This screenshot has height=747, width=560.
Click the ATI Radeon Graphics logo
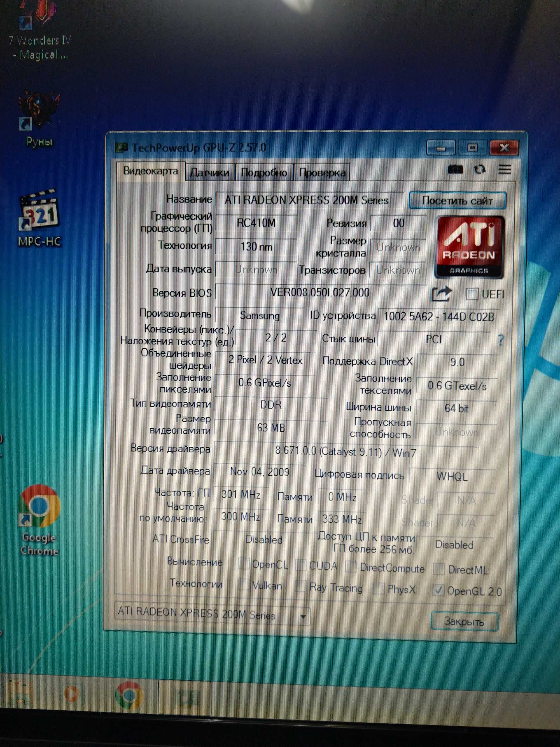(x=470, y=247)
